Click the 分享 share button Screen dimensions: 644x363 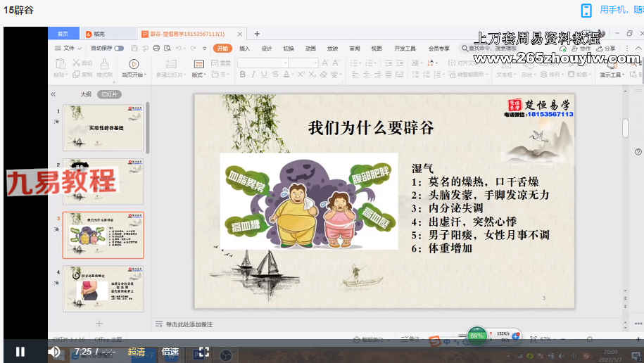coord(606,48)
